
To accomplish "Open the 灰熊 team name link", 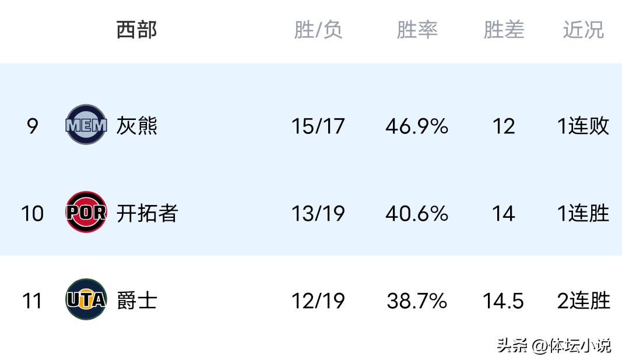I will [x=137, y=126].
